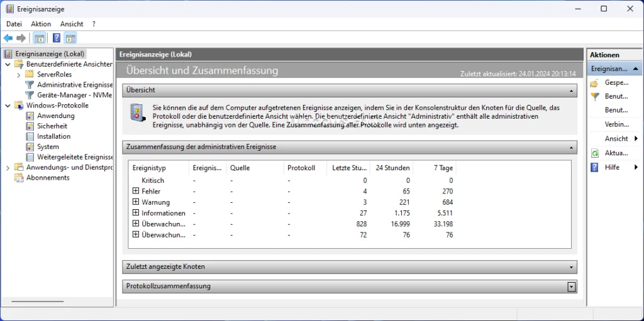
Task: Open the Aktion menu
Action: coord(41,24)
